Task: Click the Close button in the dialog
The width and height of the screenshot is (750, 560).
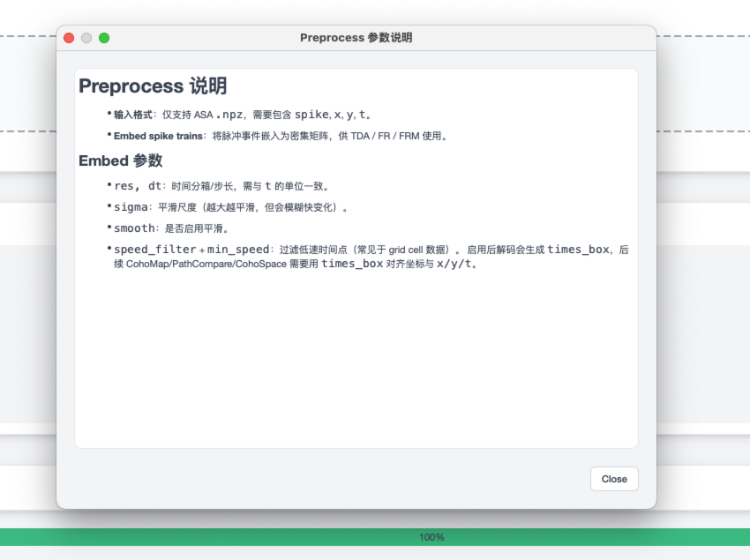Action: [613, 479]
